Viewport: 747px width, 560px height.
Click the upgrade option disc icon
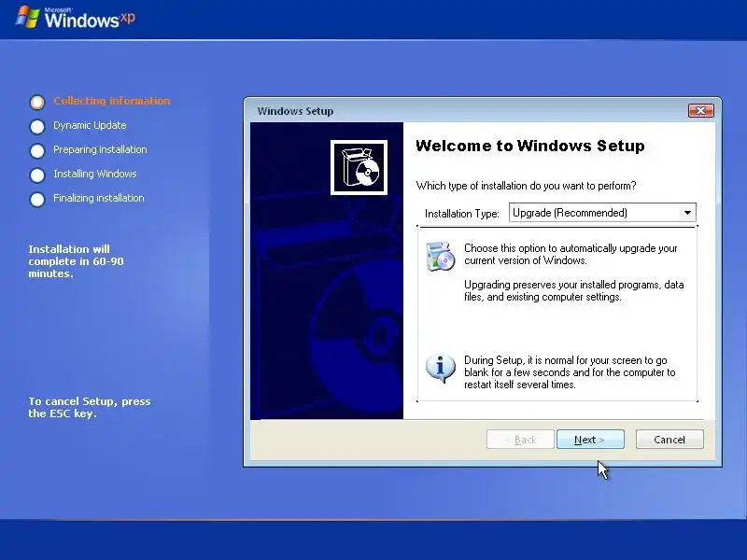click(440, 256)
